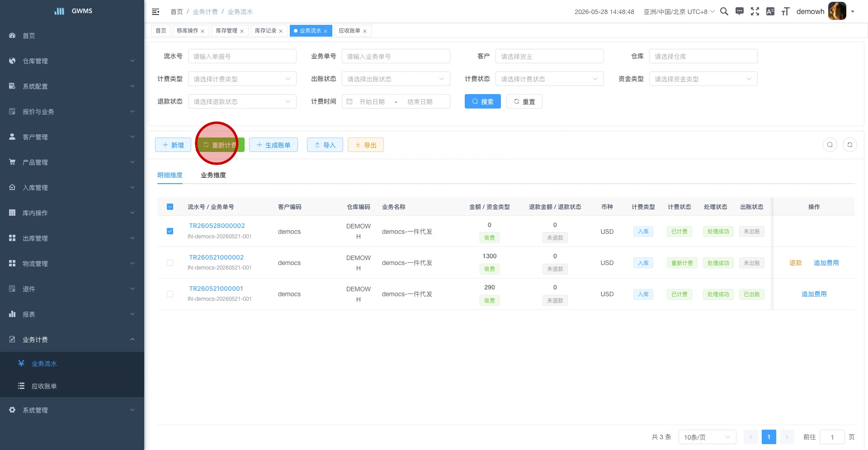Click the 重置 button

tap(524, 102)
